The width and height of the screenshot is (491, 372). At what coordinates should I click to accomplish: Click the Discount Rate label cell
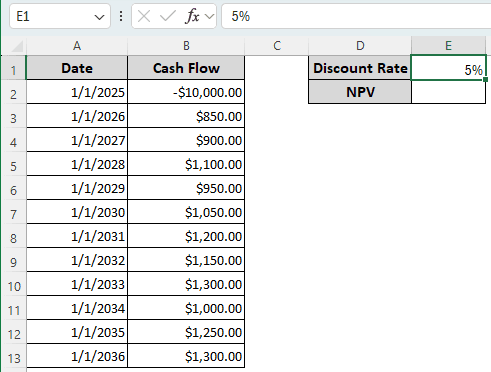point(360,68)
